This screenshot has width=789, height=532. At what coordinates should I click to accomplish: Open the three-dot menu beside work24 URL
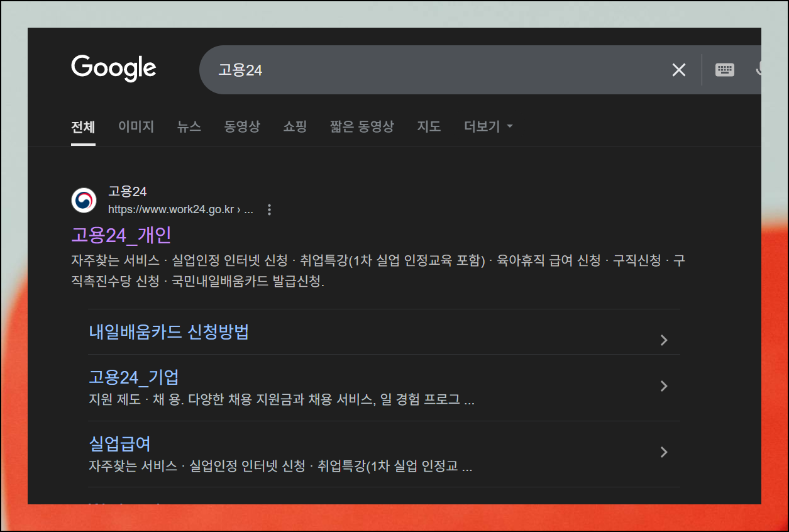(x=270, y=210)
